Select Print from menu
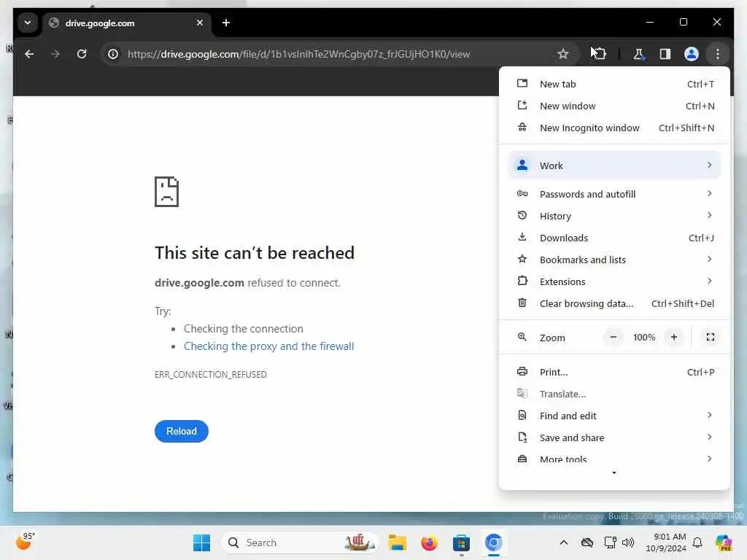 coord(614,373)
